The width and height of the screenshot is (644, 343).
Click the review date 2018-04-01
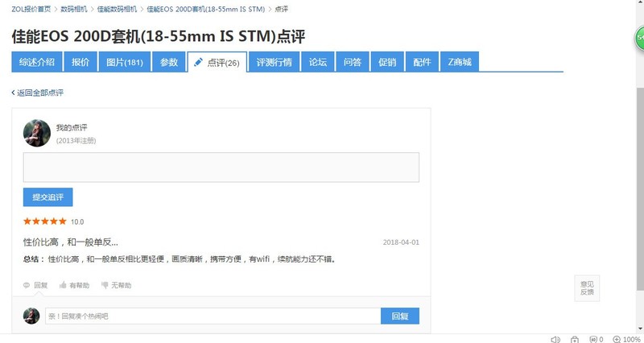[401, 242]
